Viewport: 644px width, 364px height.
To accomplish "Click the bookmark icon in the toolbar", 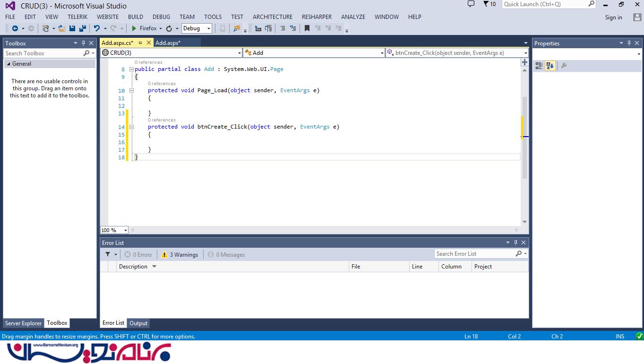I will tap(307, 28).
